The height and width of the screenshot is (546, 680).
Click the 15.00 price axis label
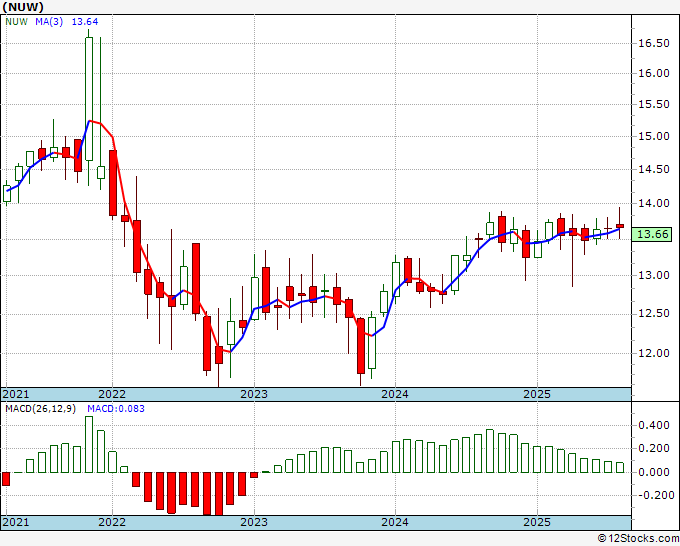[x=654, y=136]
